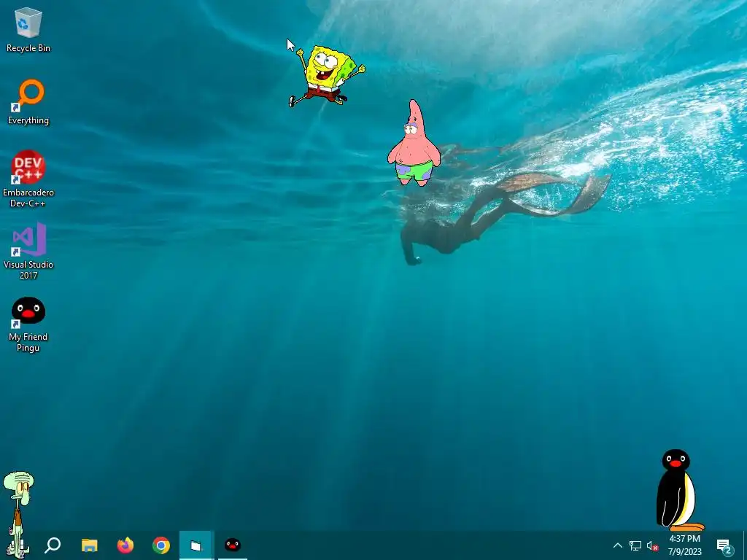Launch Firefox from the taskbar
Image resolution: width=747 pixels, height=560 pixels.
(125, 545)
